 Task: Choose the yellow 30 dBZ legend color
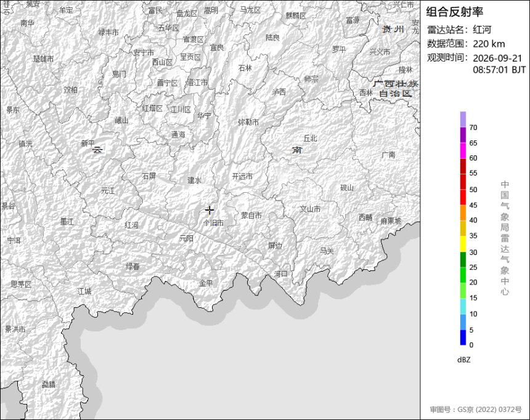coord(463,244)
